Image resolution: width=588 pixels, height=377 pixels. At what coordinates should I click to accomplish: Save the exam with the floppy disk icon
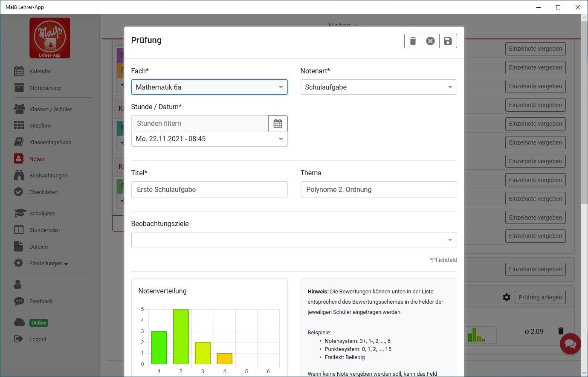pyautogui.click(x=448, y=41)
